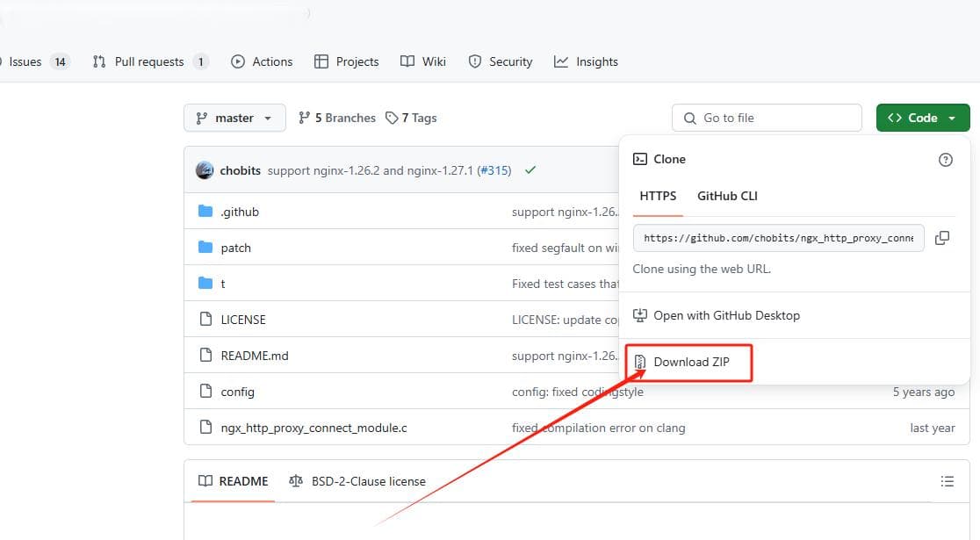Viewport: 980px width, 540px height.
Task: Select the HTTPS clone tab
Action: [x=658, y=197]
